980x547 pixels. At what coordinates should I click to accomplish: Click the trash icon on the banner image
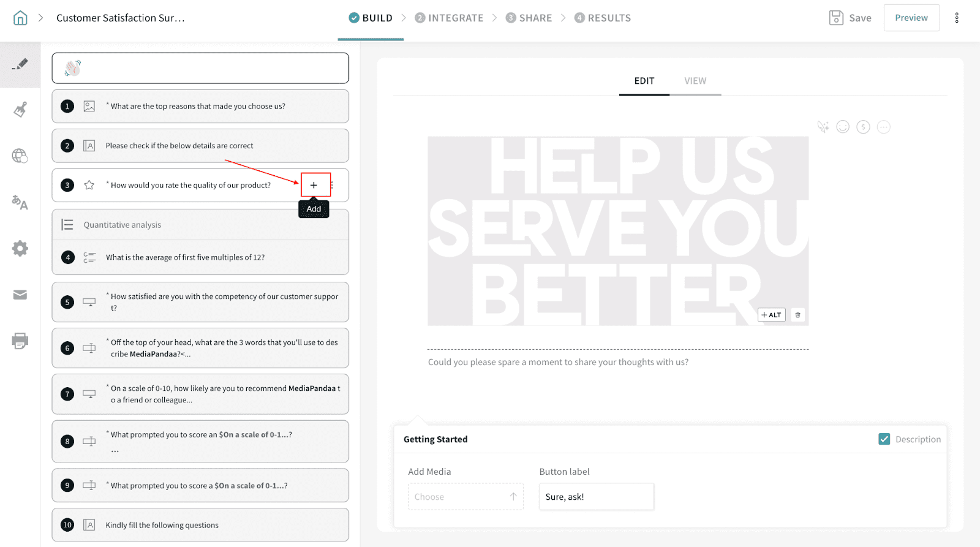coord(797,315)
